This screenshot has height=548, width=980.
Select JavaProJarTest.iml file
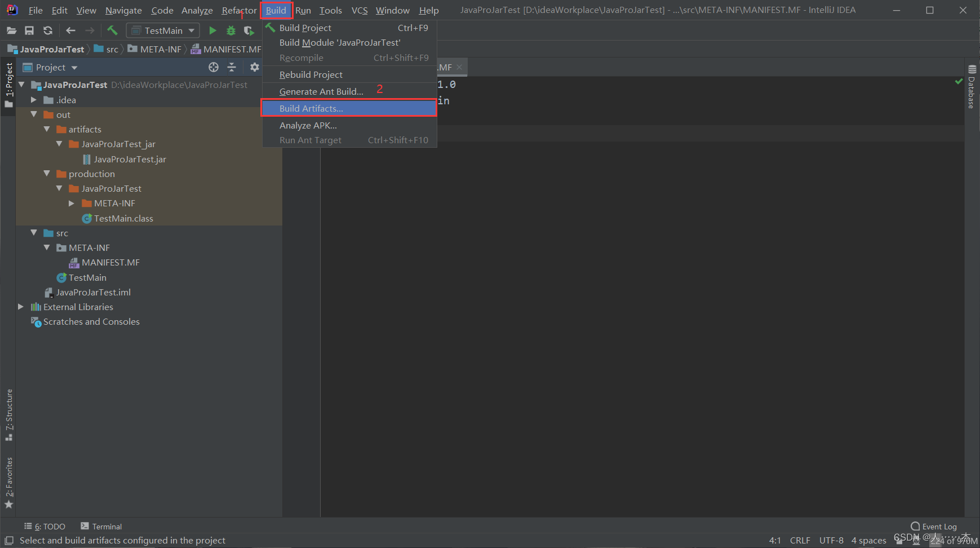(93, 292)
